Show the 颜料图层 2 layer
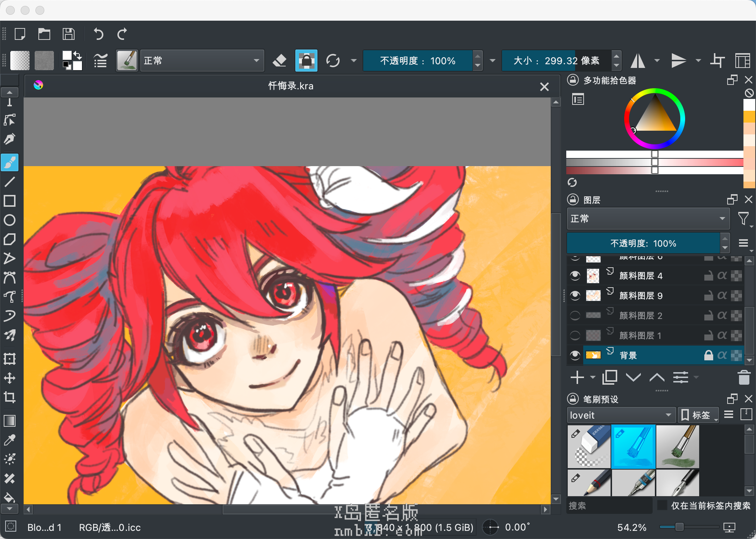This screenshot has width=756, height=539. (575, 316)
